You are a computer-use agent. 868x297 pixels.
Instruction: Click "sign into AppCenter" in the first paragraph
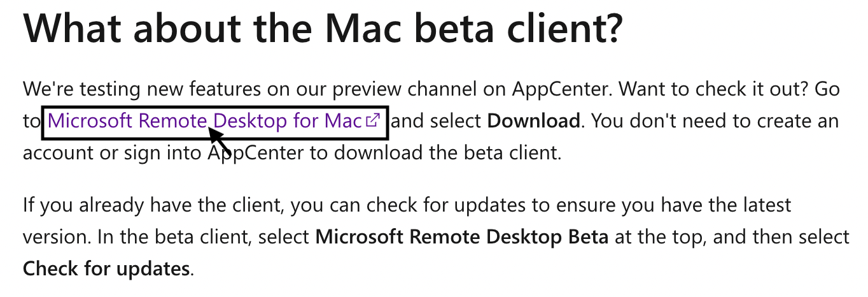(x=209, y=152)
